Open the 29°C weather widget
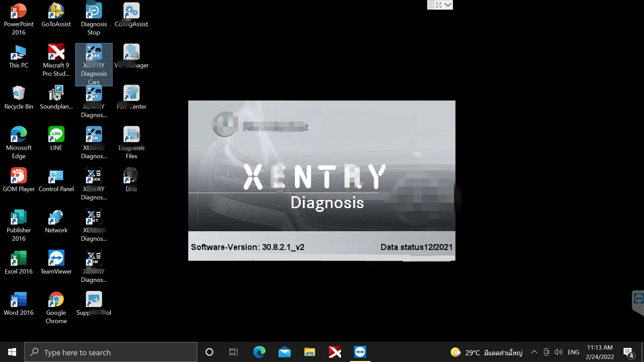This screenshot has width=644, height=362. 486,352
